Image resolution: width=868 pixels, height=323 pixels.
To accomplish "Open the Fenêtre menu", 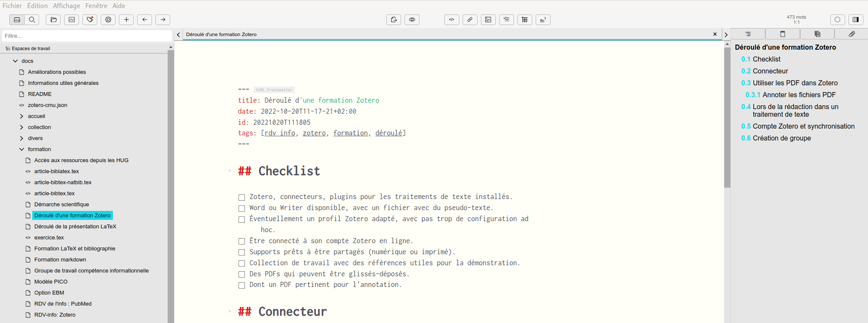I will [96, 6].
